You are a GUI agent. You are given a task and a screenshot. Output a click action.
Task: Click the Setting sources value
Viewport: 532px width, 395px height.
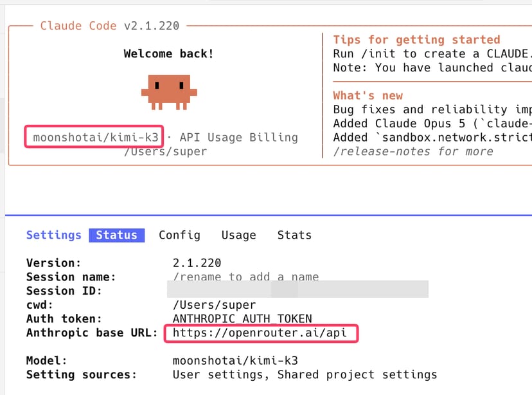pyautogui.click(x=305, y=374)
